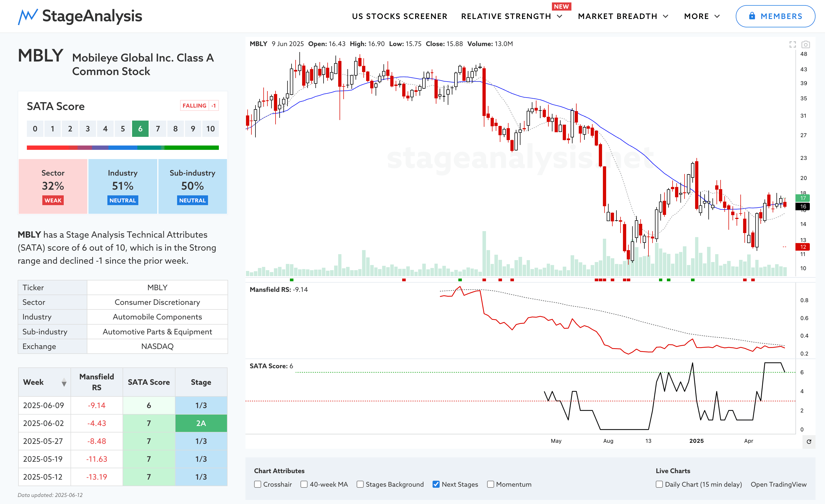This screenshot has width=825, height=504.
Task: Open TradingView link
Action: (x=778, y=484)
